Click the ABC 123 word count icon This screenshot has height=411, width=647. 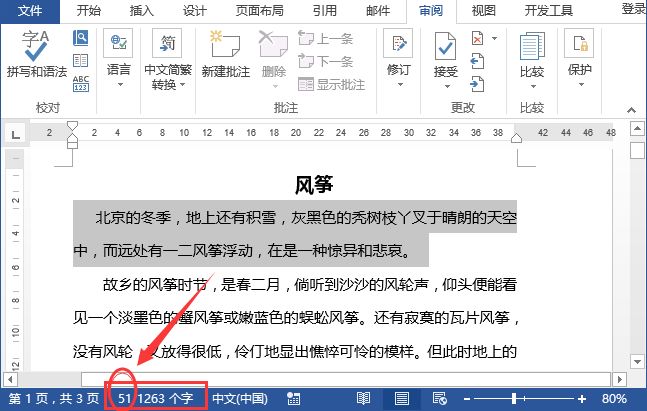click(x=80, y=83)
